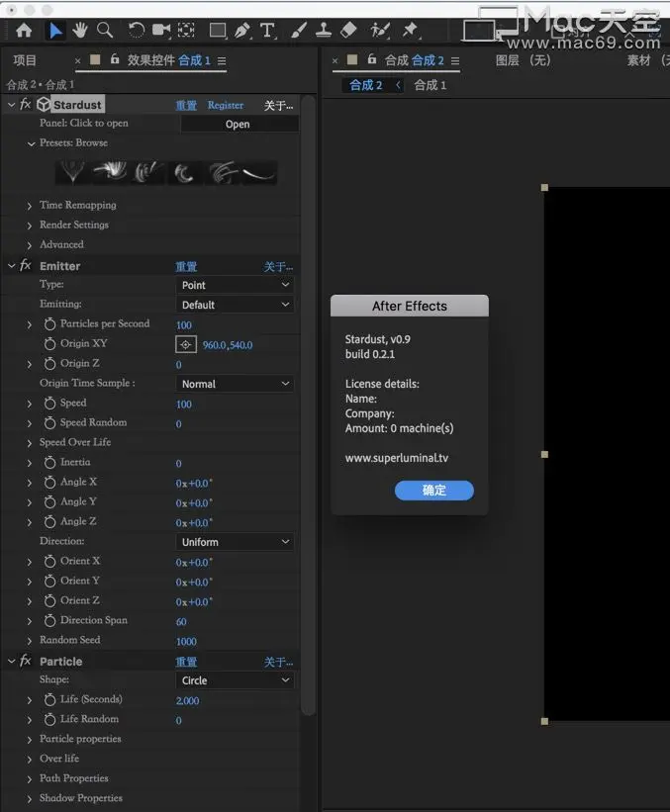
Task: Toggle Speed stopwatch keyframing
Action: coord(49,403)
